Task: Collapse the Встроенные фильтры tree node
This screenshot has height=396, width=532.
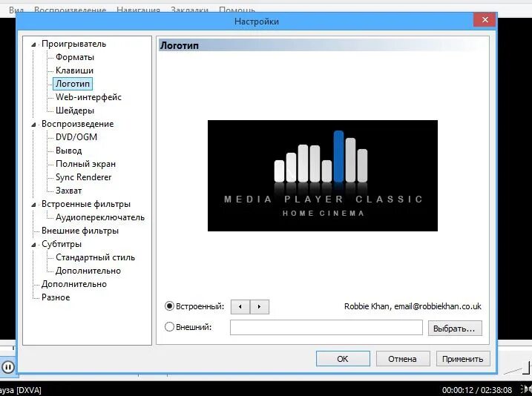Action: 33,205
